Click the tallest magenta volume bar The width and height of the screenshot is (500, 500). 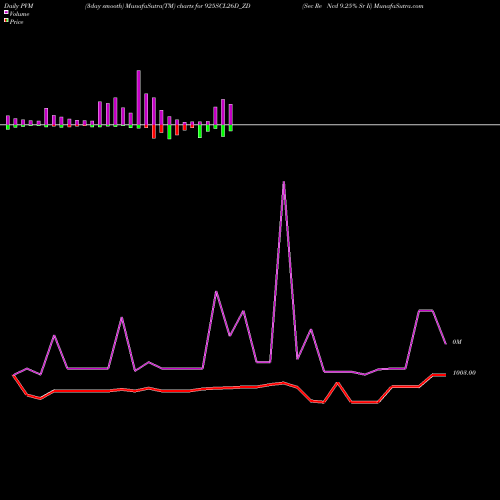click(x=139, y=98)
